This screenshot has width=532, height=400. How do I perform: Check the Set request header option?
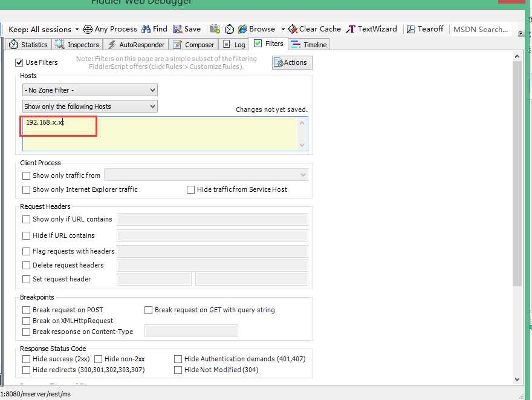26,279
